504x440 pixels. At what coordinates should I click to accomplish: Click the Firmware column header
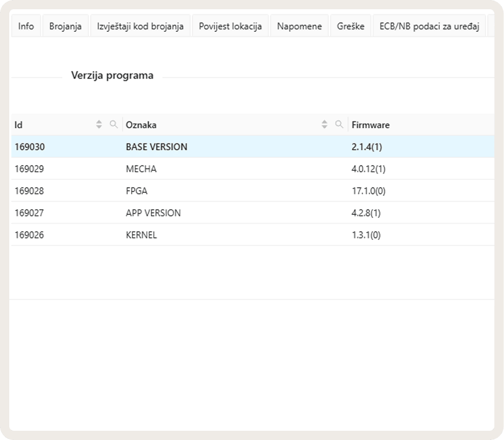pos(370,125)
